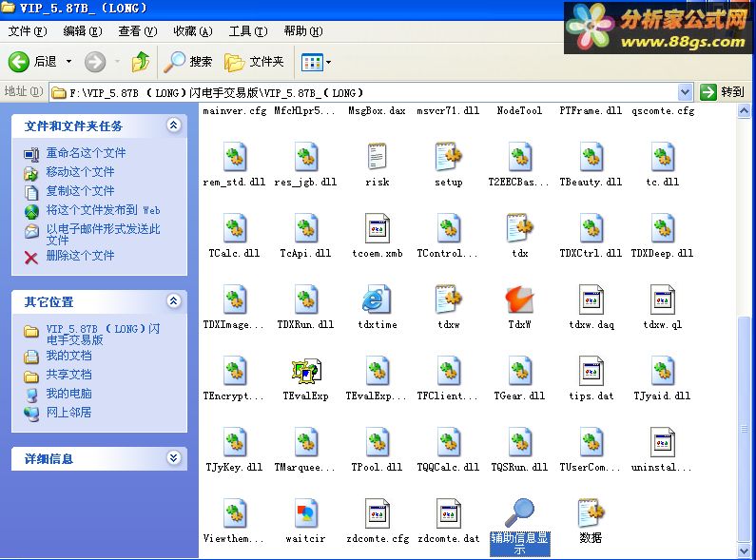Click the 转到 go button
756x560 pixels.
(x=723, y=91)
